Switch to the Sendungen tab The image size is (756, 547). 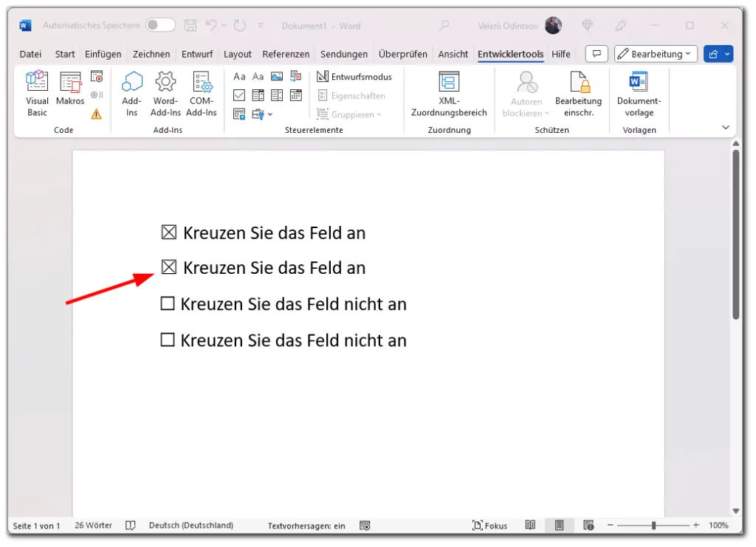344,53
